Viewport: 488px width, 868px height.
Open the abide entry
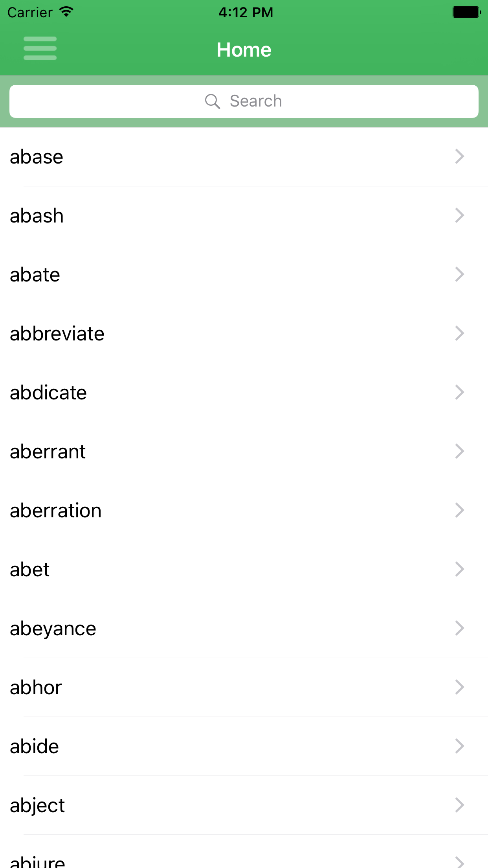[x=244, y=747]
